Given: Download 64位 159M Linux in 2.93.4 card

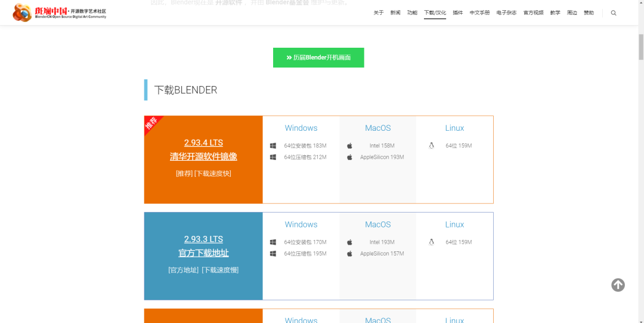Looking at the screenshot, I should pyautogui.click(x=459, y=146).
